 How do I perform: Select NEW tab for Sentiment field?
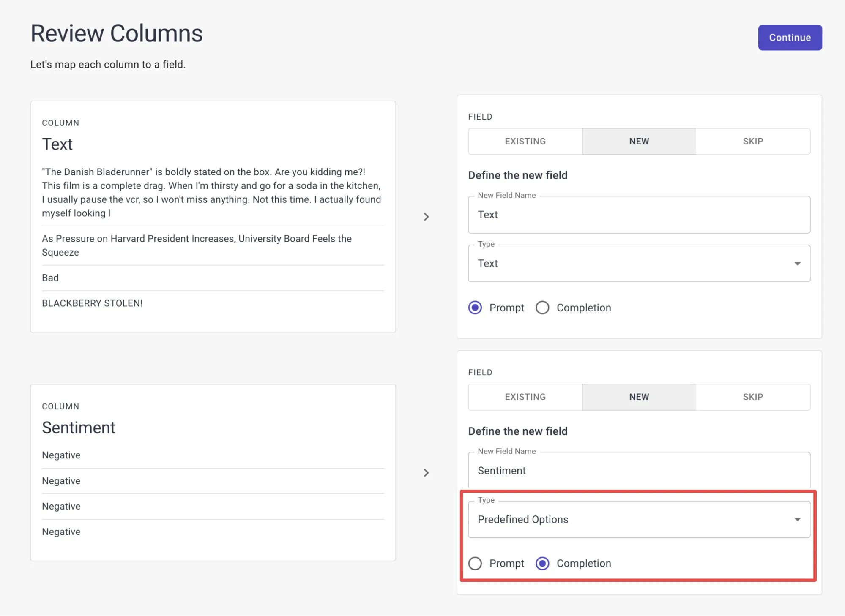639,397
